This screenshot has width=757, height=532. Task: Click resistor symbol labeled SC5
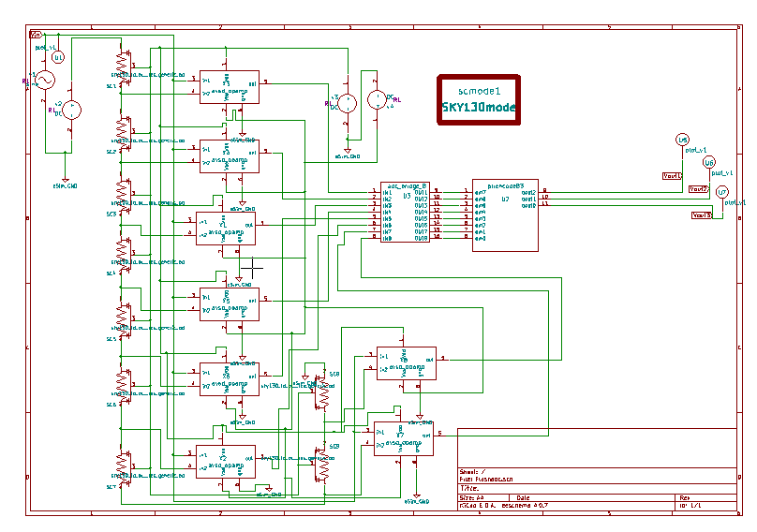click(x=123, y=318)
